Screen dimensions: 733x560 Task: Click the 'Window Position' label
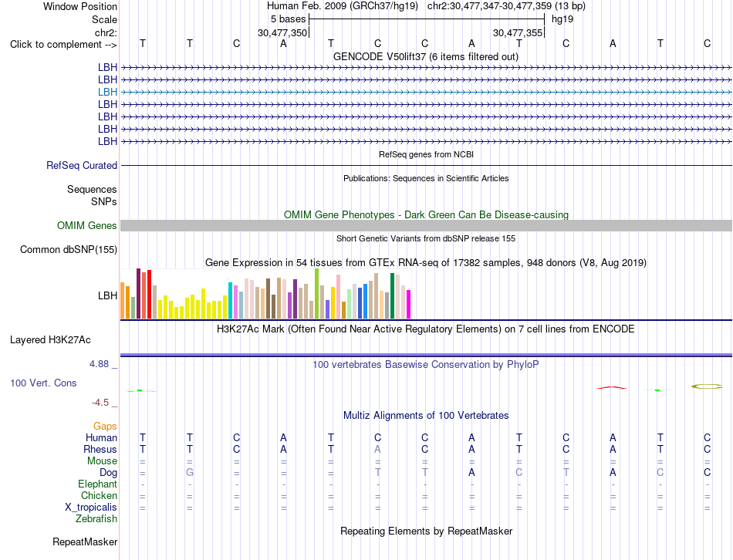[x=80, y=6]
